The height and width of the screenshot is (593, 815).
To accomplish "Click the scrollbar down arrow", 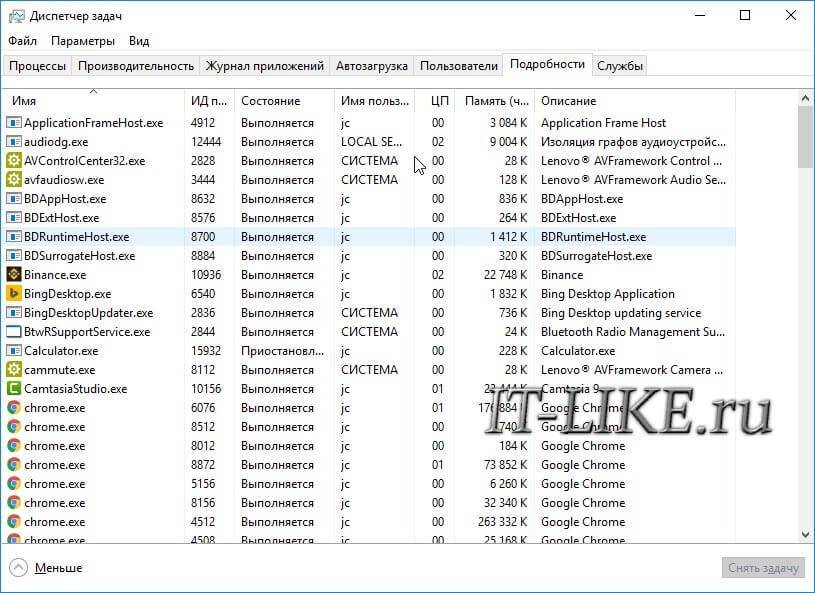I will (x=805, y=534).
